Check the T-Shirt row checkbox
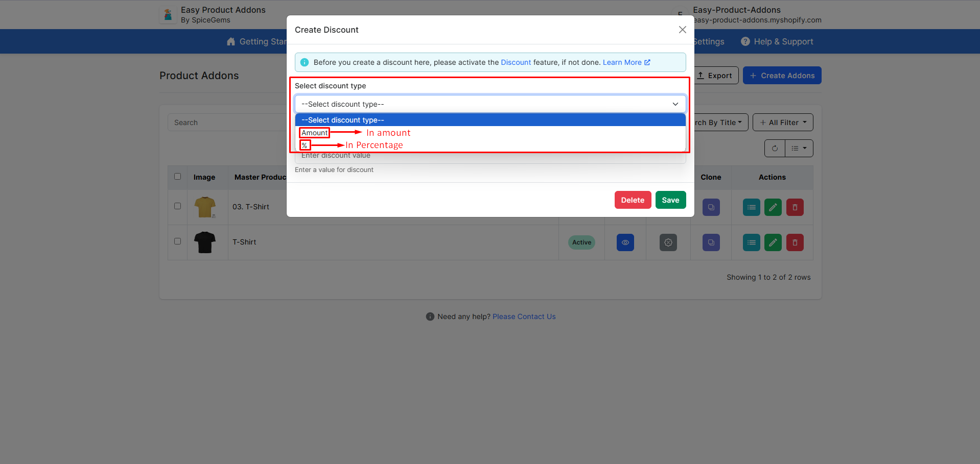The width and height of the screenshot is (980, 464). [x=177, y=241]
